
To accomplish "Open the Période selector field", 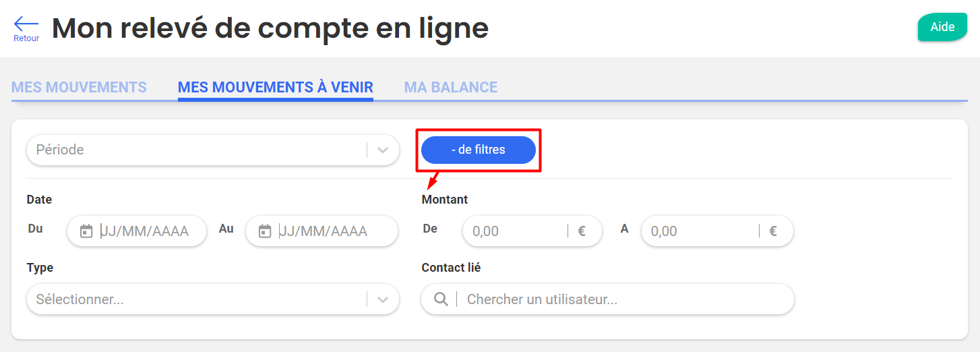I will point(213,150).
